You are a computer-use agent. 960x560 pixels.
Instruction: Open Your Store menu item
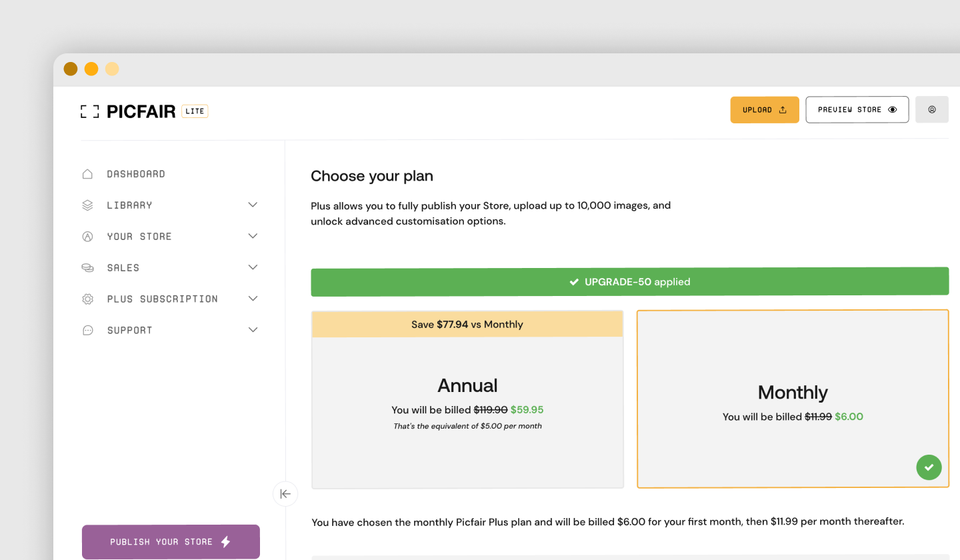(139, 237)
